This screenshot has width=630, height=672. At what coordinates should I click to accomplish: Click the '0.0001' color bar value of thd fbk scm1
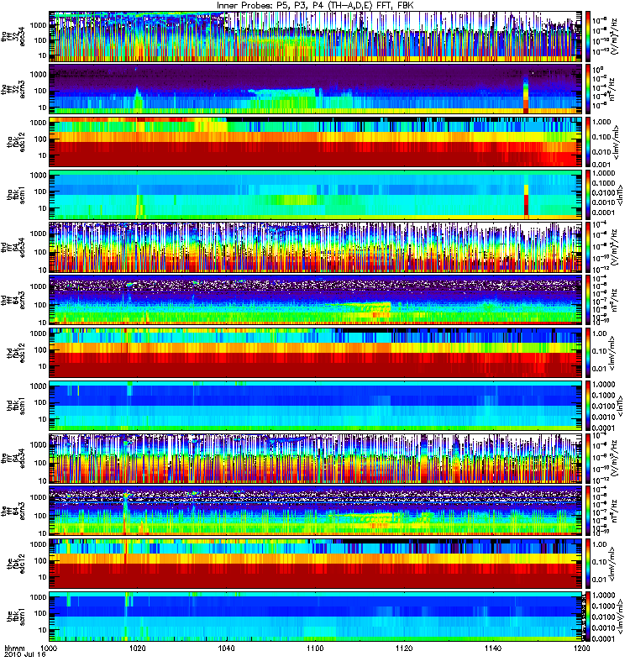click(x=604, y=428)
